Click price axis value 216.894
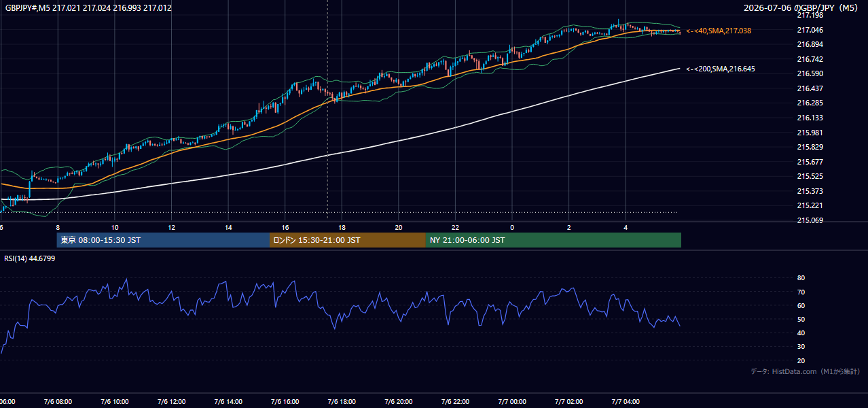This screenshot has width=868, height=408. pos(810,44)
